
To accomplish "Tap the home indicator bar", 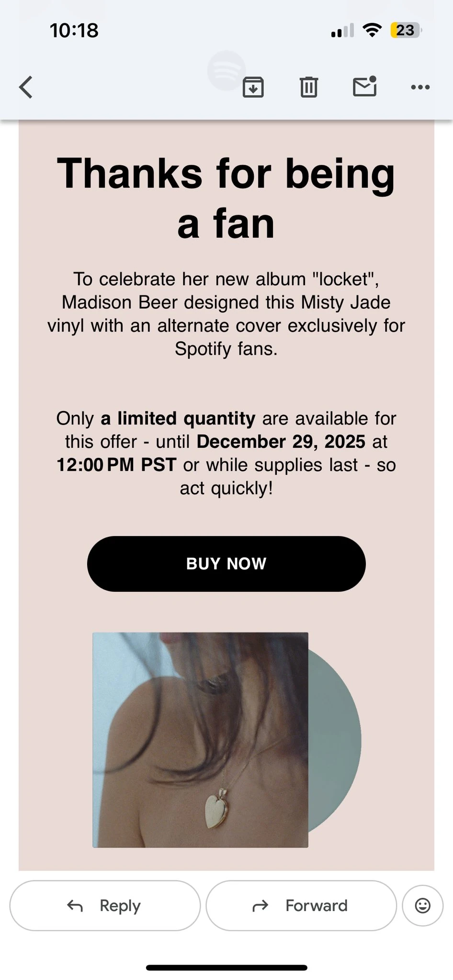I will coord(226,967).
